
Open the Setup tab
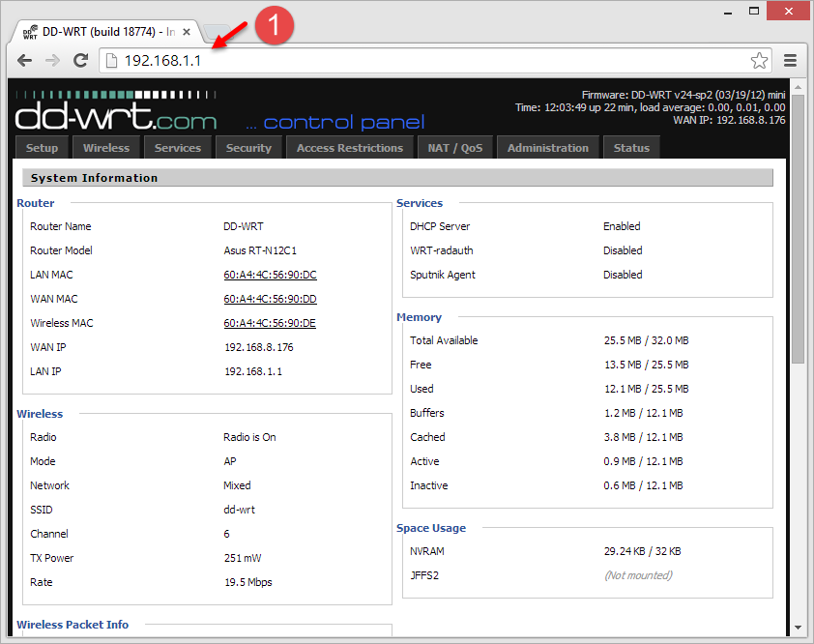coord(42,148)
